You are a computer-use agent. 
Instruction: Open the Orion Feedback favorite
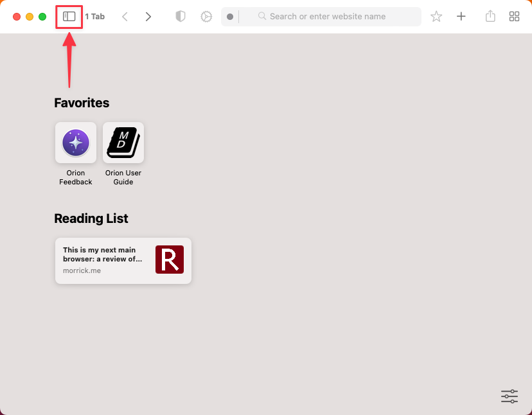tap(75, 143)
